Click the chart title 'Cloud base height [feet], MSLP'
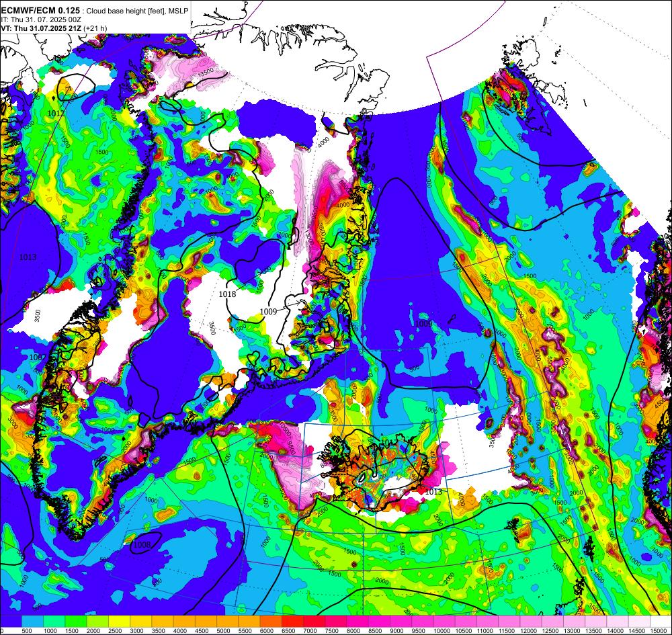This screenshot has height=635, width=672. click(x=136, y=11)
